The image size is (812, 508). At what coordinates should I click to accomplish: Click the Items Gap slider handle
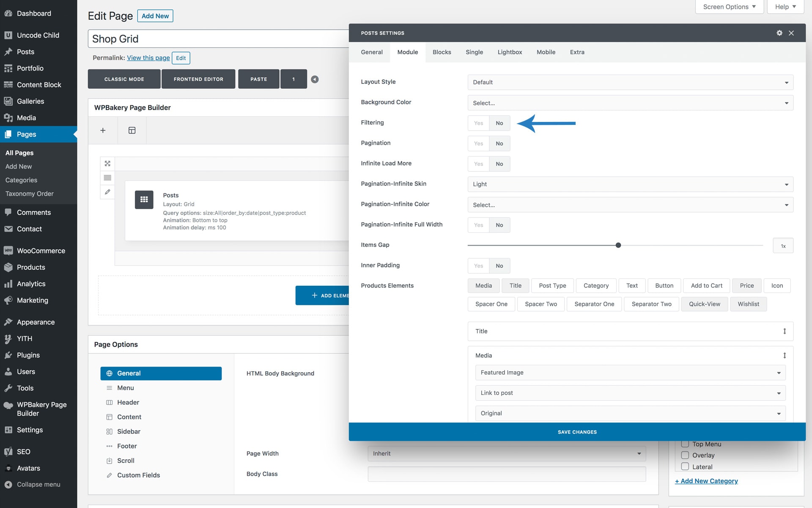[618, 245]
